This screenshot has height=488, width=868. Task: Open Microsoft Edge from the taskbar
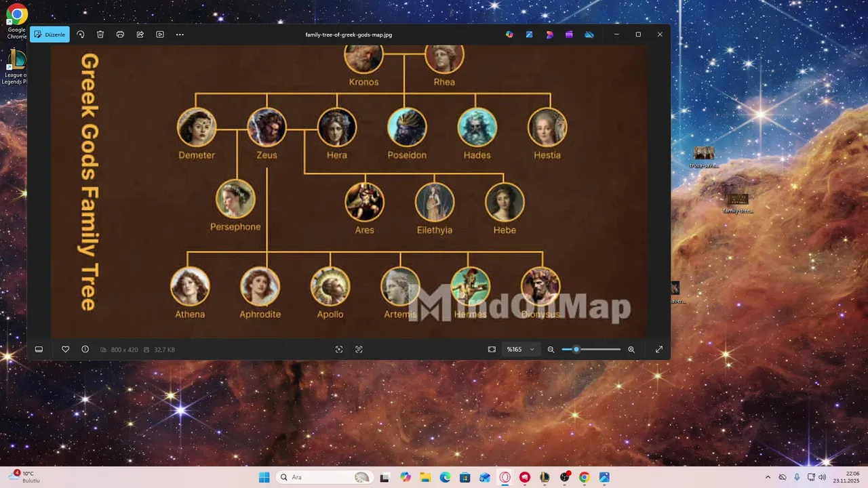(x=445, y=477)
